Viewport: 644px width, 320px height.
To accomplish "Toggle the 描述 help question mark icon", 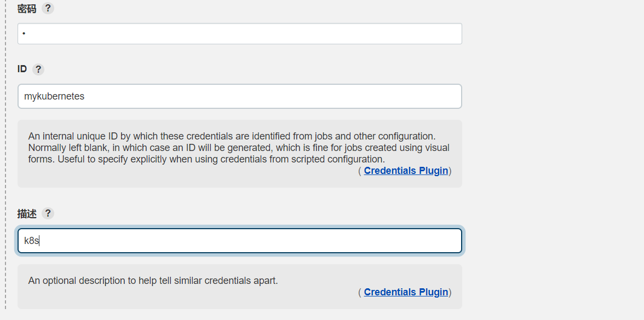I will click(48, 213).
